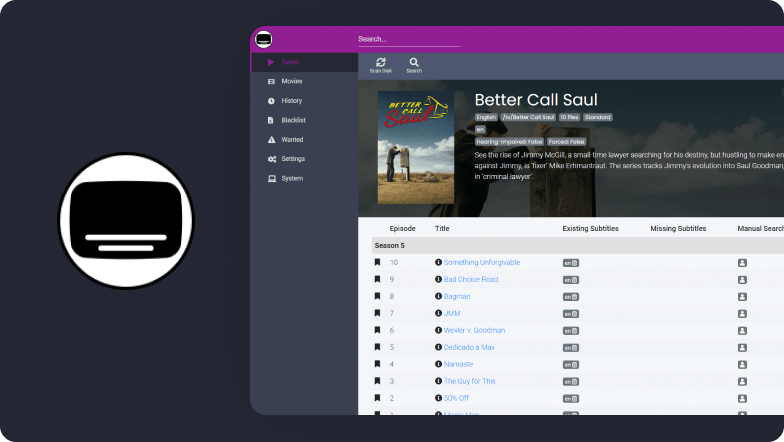Click the Search input field in header
The width and height of the screenshot is (784, 442).
(408, 39)
